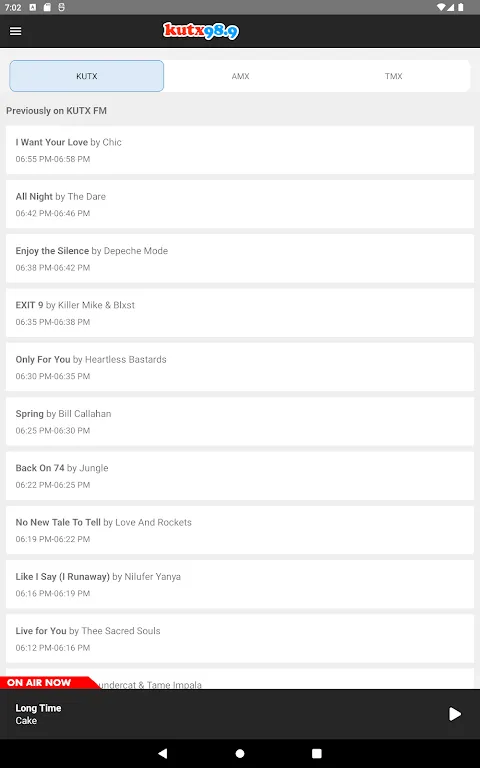480x768 pixels.
Task: Switch to the AMX tab
Action: [240, 76]
